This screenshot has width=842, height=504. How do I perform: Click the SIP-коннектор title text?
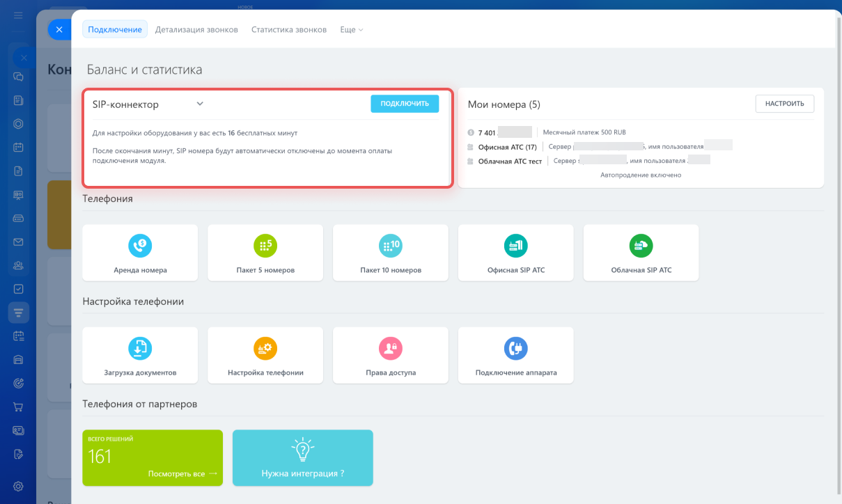click(x=125, y=104)
